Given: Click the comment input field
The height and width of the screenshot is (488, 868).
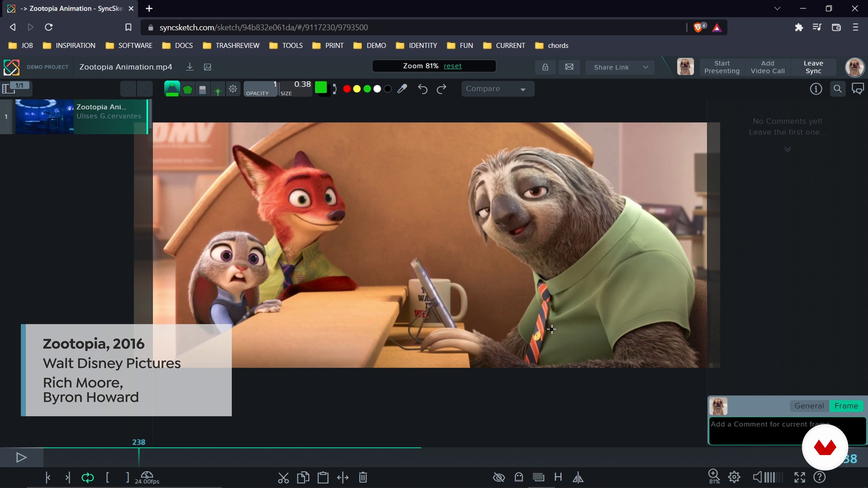Looking at the screenshot, I should point(787,431).
